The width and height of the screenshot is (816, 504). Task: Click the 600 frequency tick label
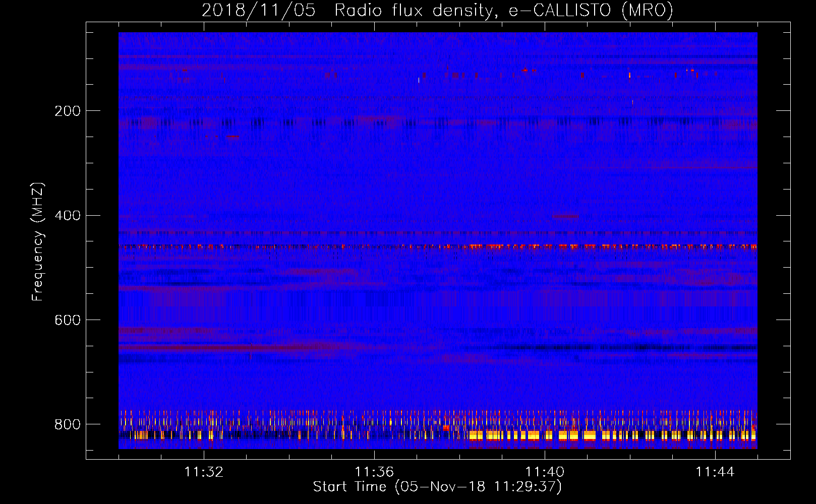[68, 321]
